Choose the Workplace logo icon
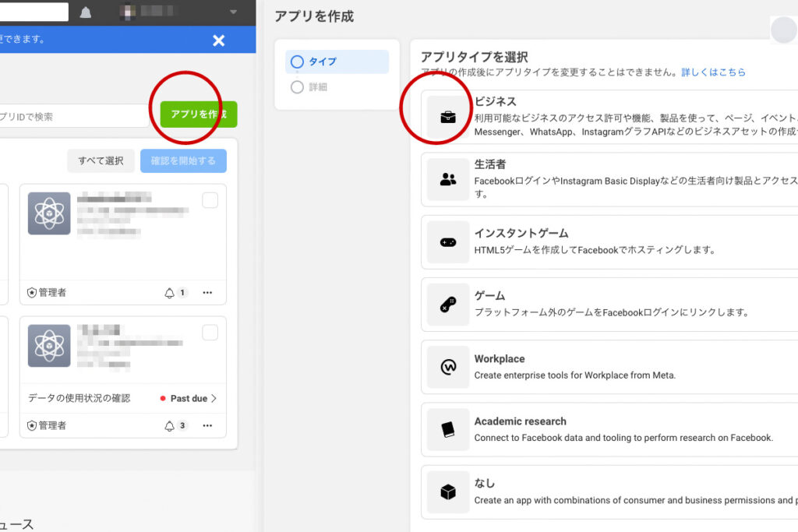This screenshot has width=798, height=532. pyautogui.click(x=448, y=367)
